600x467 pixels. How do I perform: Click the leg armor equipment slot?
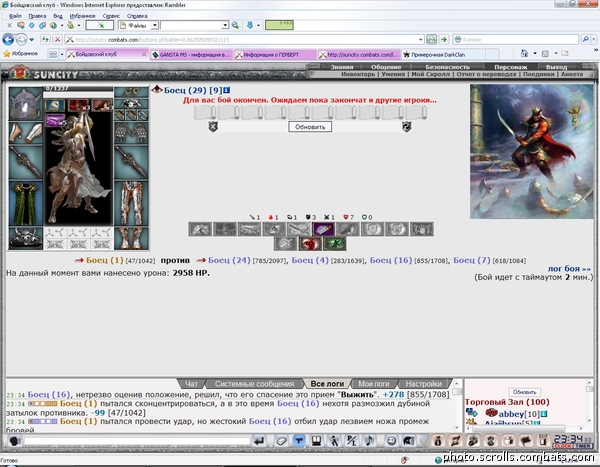coord(131,203)
